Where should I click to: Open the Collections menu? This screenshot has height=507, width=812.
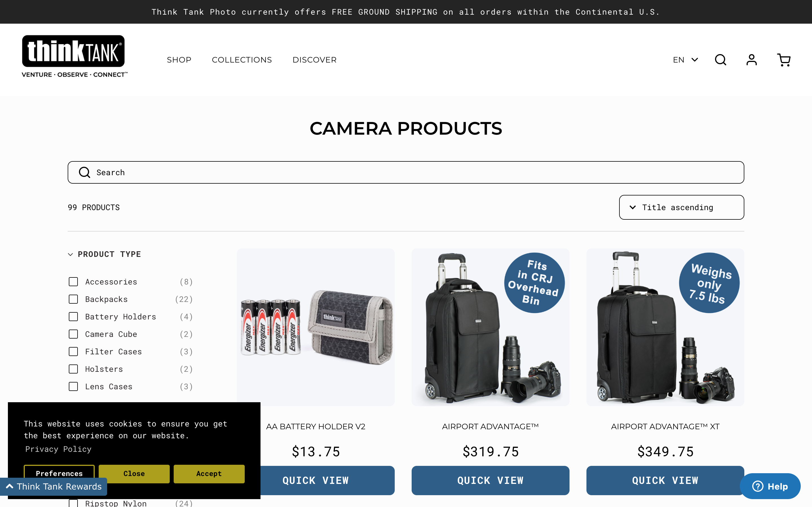[x=242, y=60]
